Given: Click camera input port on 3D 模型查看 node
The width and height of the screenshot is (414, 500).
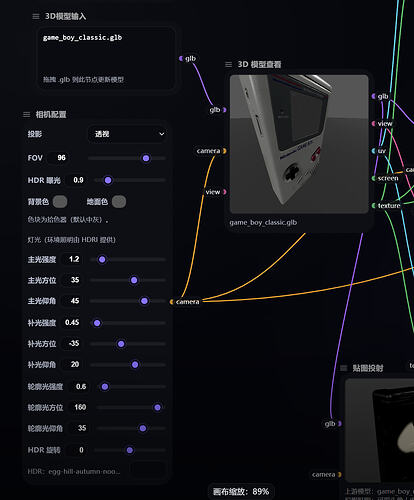Looking at the screenshot, I should 225,151.
